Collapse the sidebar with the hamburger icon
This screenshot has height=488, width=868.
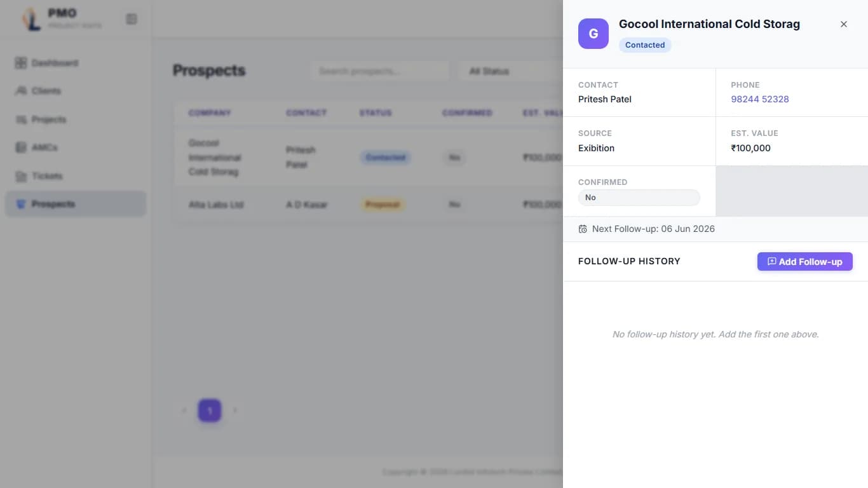tap(132, 19)
